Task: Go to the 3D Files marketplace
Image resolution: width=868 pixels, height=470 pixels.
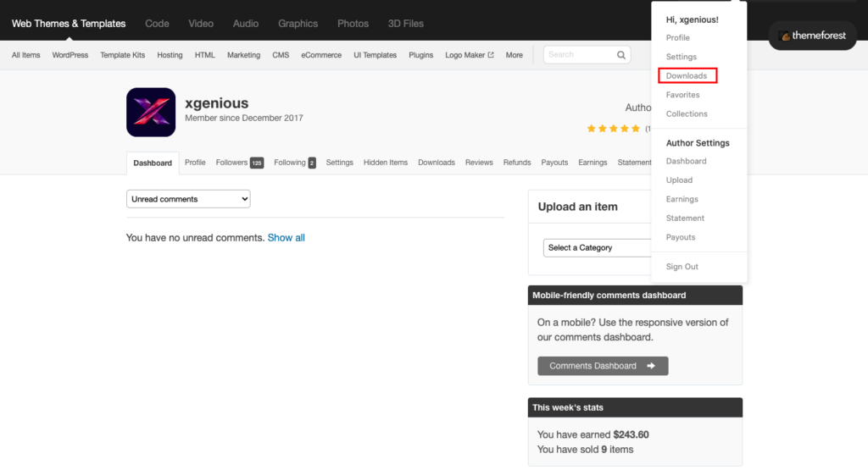Action: coord(405,23)
